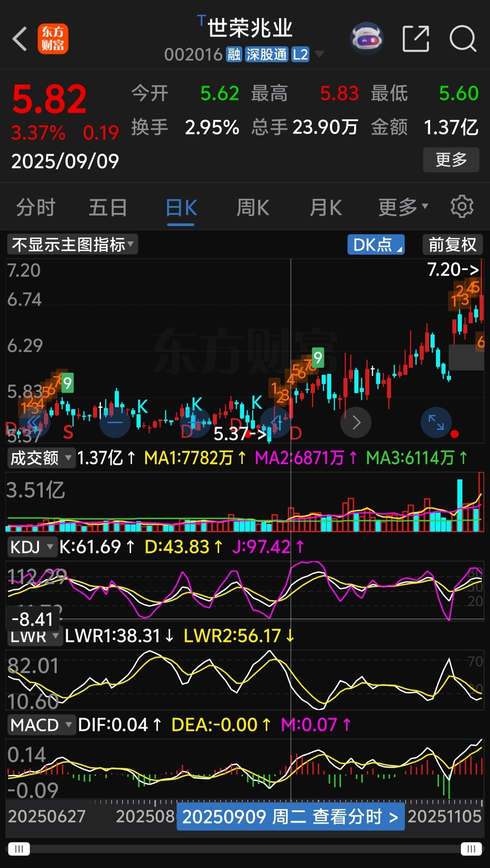Tap the L2 level badge
490x868 pixels.
300,54
